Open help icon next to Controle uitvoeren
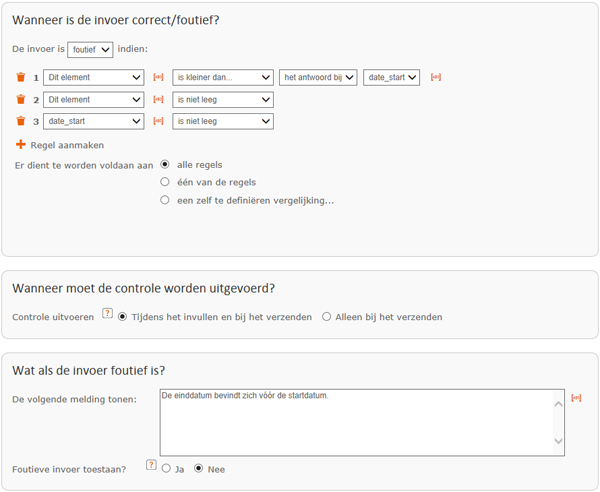 point(108,313)
